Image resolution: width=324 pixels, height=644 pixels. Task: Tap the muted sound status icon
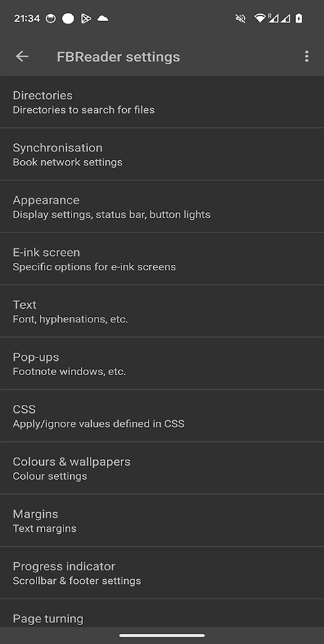click(240, 18)
